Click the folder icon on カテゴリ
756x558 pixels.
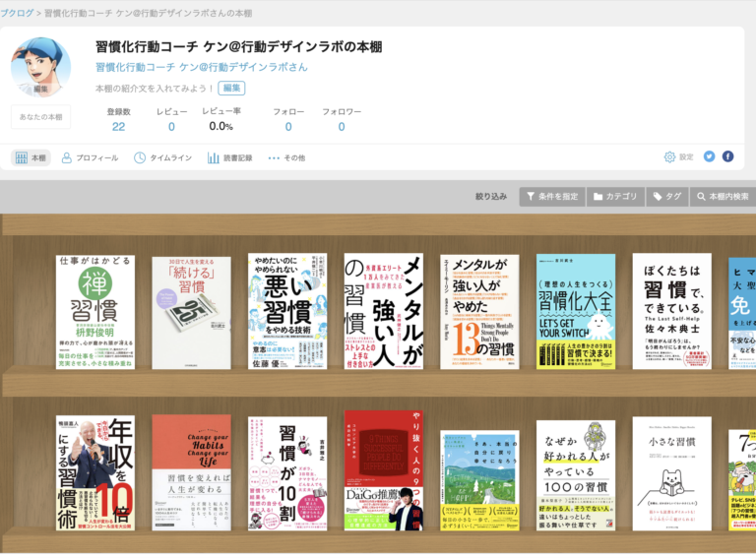tap(598, 197)
